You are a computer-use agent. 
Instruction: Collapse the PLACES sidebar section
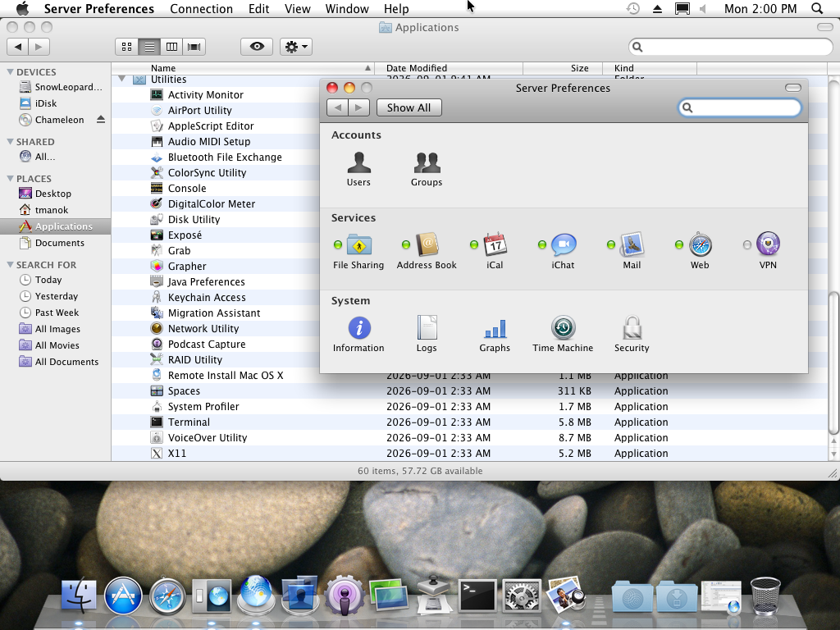[10, 178]
